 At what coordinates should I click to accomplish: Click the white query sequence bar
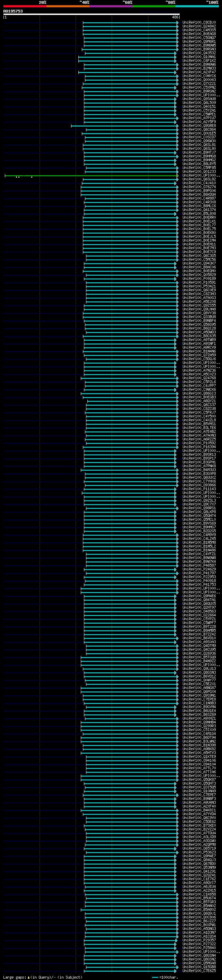click(x=92, y=15)
